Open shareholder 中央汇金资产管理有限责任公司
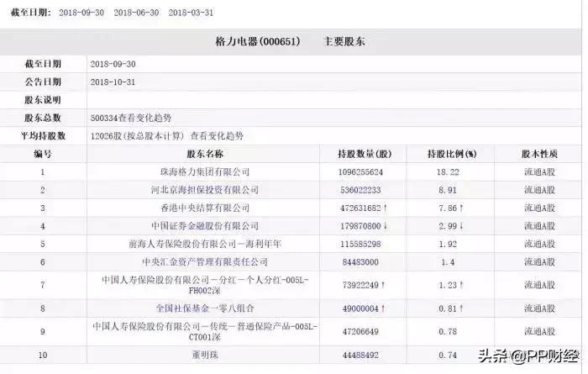Viewport: 588px width, 374px height. [205, 262]
